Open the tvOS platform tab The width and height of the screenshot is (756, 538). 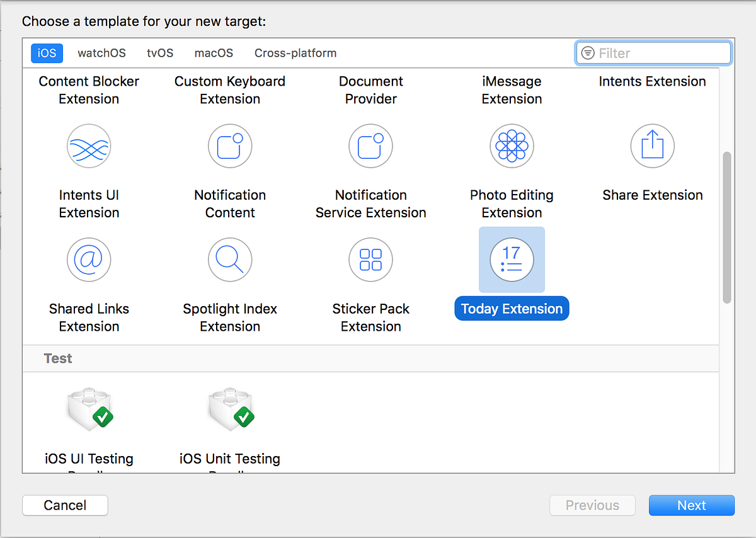click(160, 53)
